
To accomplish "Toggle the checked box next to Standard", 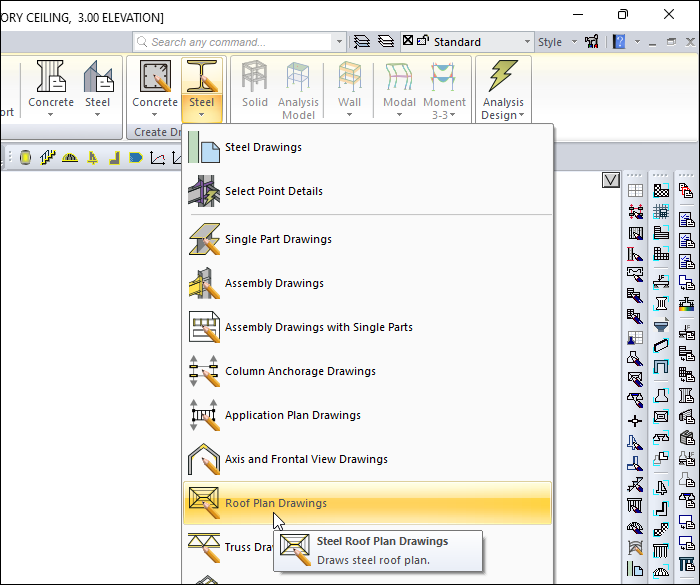I will (408, 42).
